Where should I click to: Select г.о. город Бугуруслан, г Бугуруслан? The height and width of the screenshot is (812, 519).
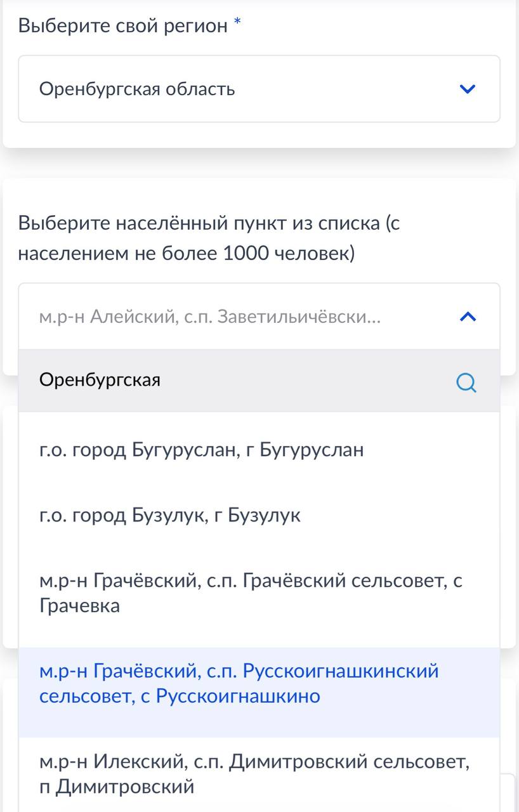[x=202, y=450]
